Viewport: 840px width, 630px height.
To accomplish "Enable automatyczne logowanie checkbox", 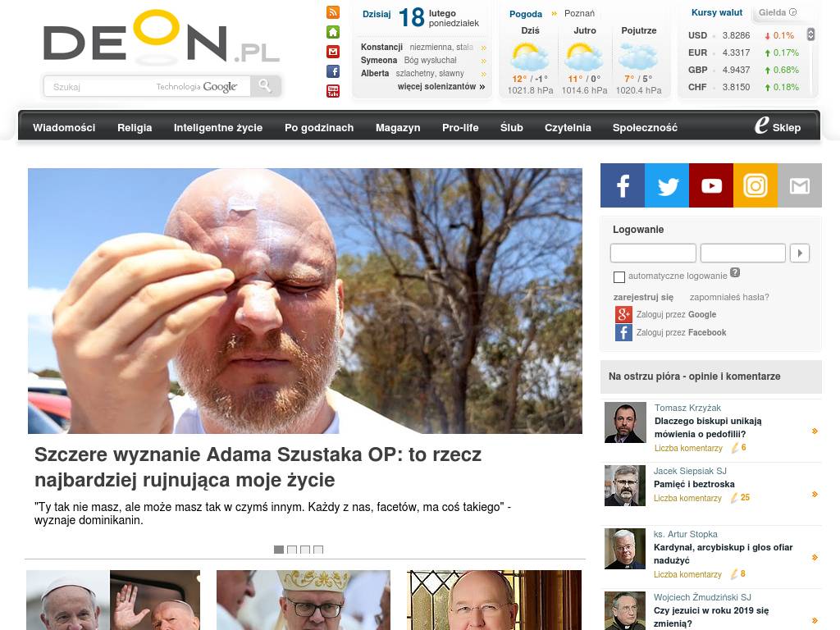I will 619,276.
